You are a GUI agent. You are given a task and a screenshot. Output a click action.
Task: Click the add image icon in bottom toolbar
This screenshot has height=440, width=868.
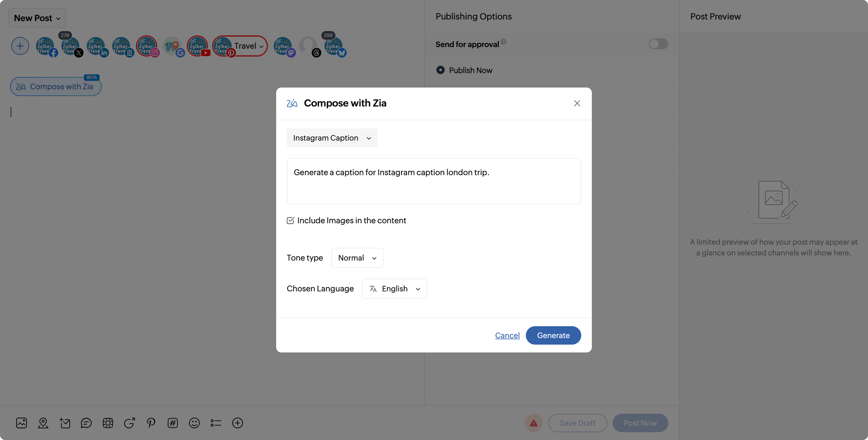click(21, 423)
